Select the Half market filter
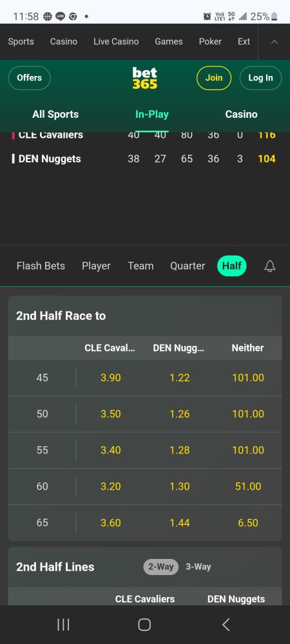 [231, 266]
